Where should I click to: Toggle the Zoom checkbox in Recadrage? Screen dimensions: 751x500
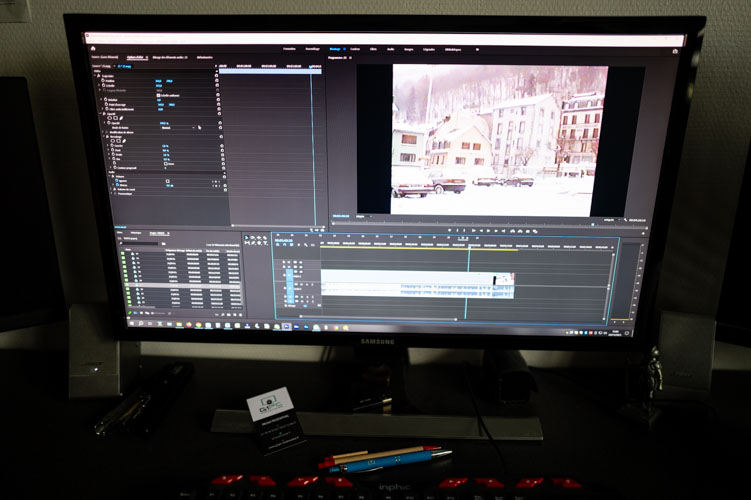(165, 164)
